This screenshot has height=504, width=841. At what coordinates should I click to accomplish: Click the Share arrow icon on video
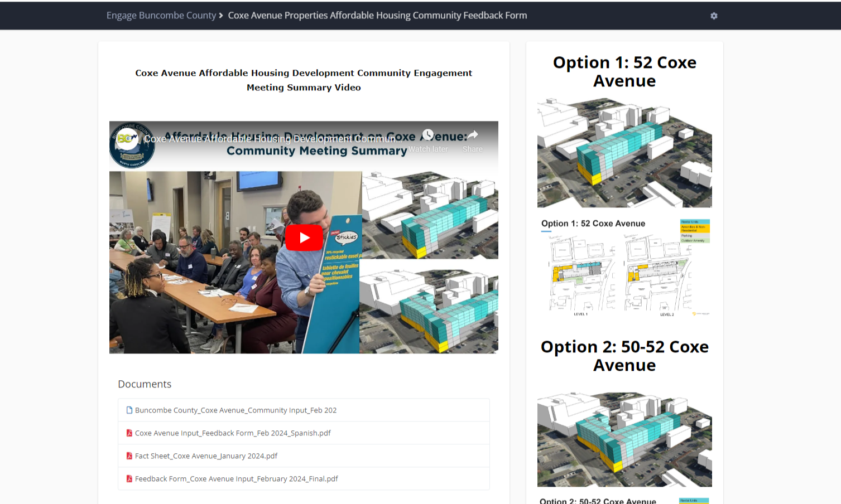(x=473, y=134)
